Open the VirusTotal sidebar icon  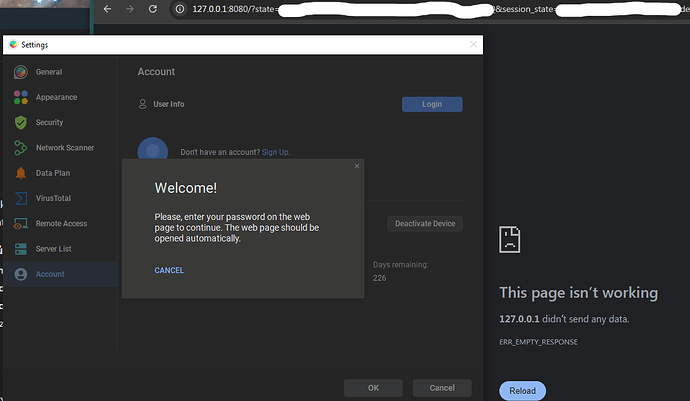[x=20, y=199]
